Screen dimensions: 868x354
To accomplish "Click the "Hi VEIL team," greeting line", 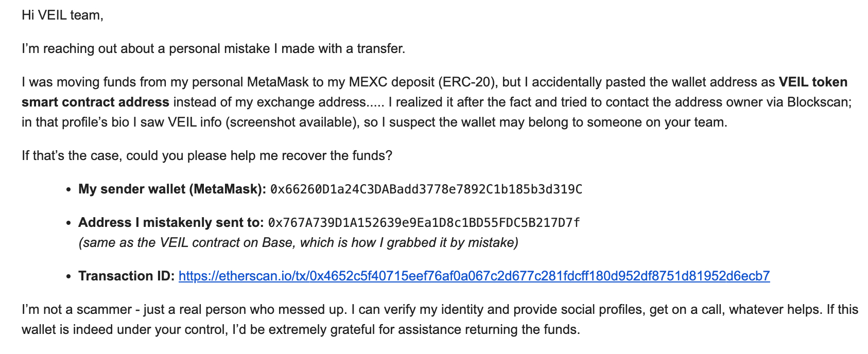I will [x=62, y=15].
